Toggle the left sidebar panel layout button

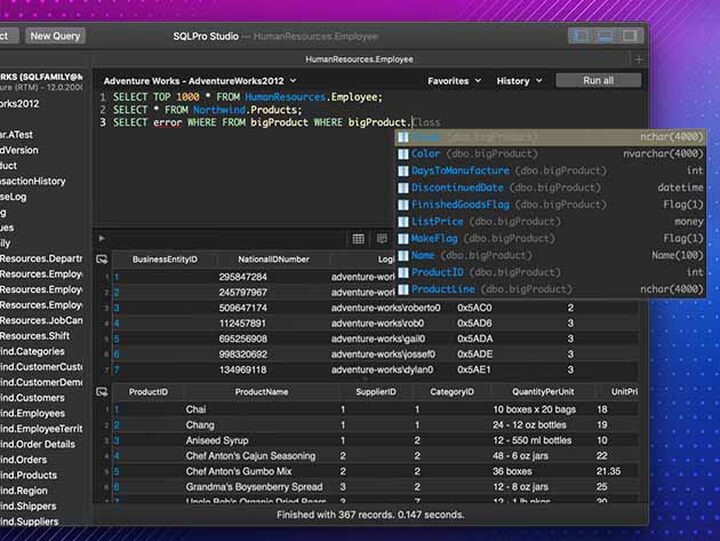pos(580,36)
